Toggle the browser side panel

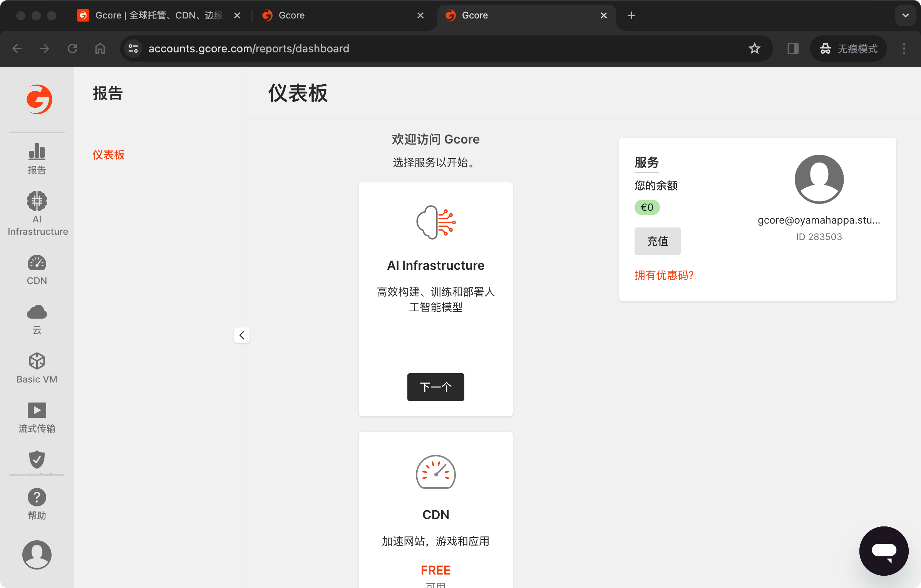[x=793, y=48]
